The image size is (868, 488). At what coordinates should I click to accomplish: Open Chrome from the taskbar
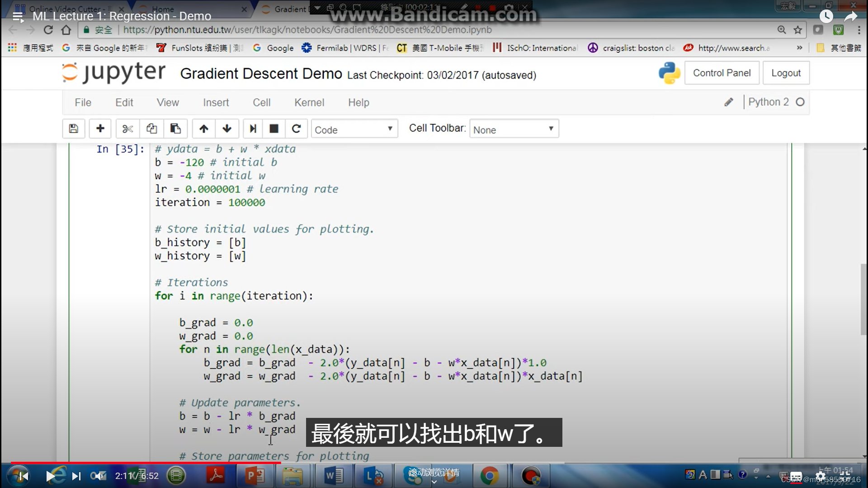pos(490,476)
